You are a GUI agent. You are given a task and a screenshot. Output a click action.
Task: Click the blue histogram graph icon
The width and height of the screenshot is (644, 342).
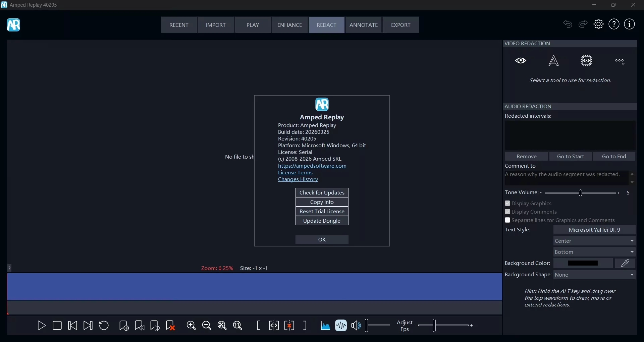(325, 326)
